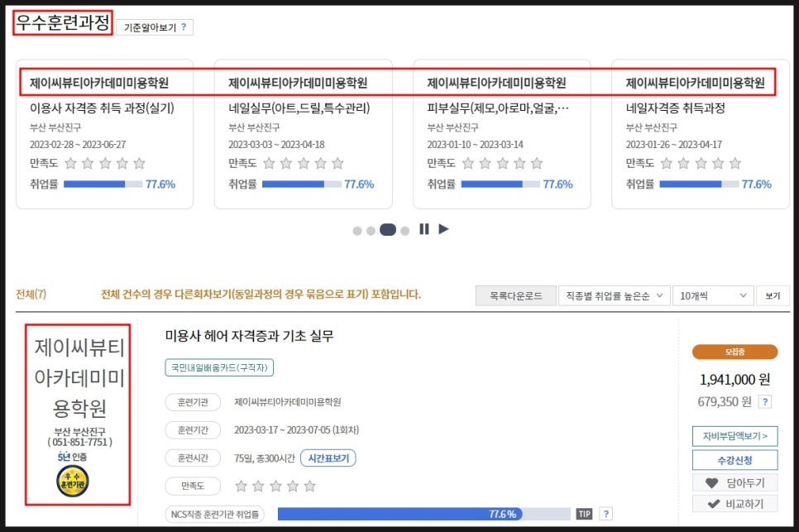Click the 75일, 총300시간 text
This screenshot has height=532, width=799.
click(265, 458)
